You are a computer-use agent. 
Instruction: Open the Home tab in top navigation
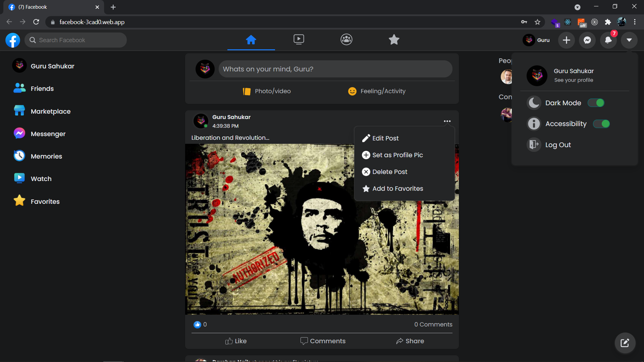pyautogui.click(x=251, y=40)
